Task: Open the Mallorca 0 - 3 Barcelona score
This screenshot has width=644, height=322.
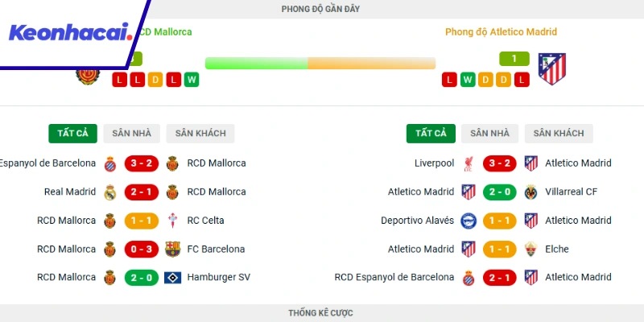Action: (142, 249)
